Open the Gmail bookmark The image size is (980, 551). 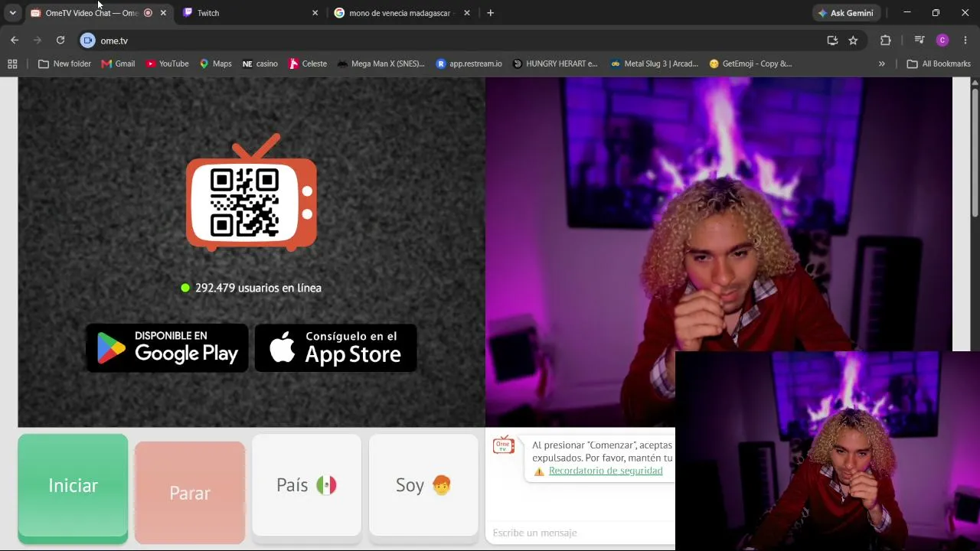pyautogui.click(x=118, y=64)
